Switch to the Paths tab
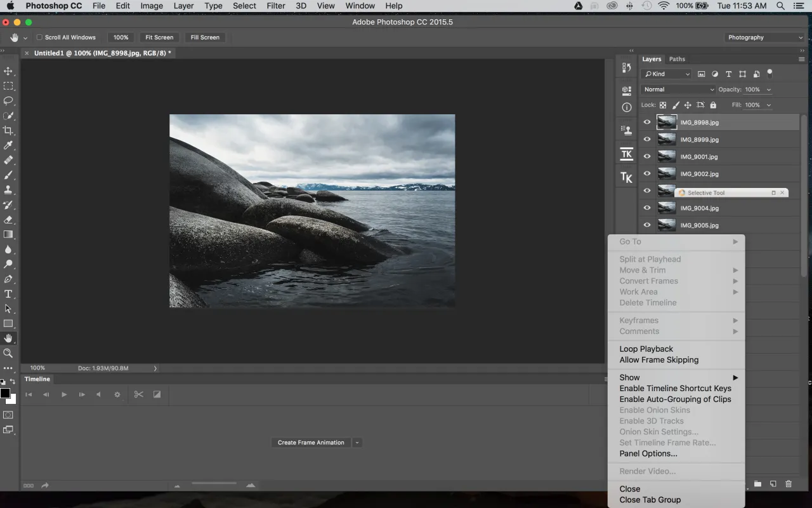812x508 pixels. (677, 59)
